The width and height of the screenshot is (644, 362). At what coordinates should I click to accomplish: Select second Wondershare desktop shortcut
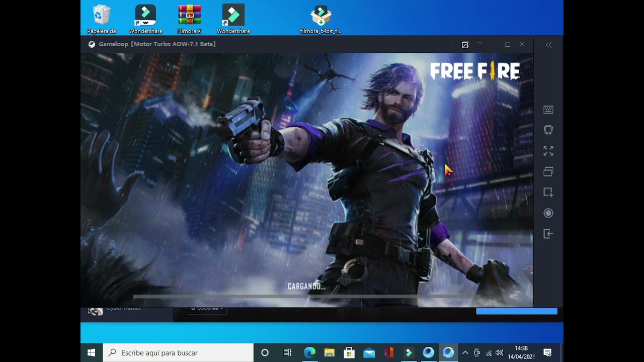point(233,20)
